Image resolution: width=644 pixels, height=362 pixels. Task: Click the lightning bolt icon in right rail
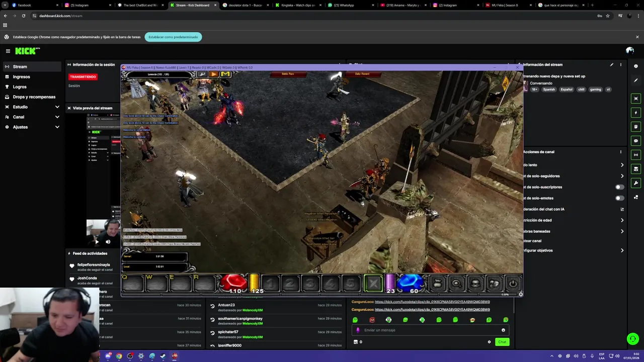tap(636, 113)
